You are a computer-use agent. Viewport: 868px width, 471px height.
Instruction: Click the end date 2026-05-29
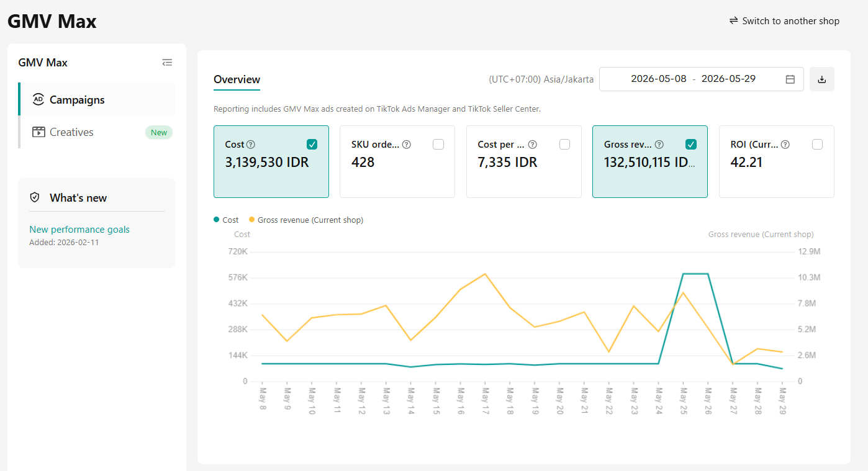(x=728, y=79)
